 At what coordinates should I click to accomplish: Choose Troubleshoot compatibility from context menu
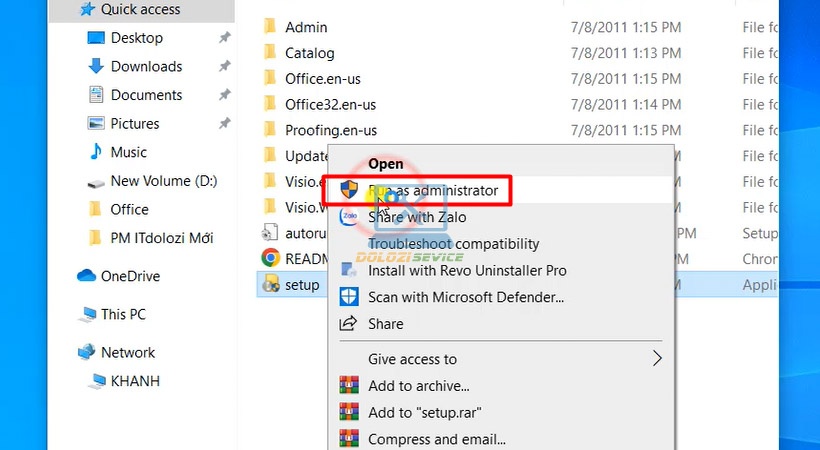[x=453, y=244]
